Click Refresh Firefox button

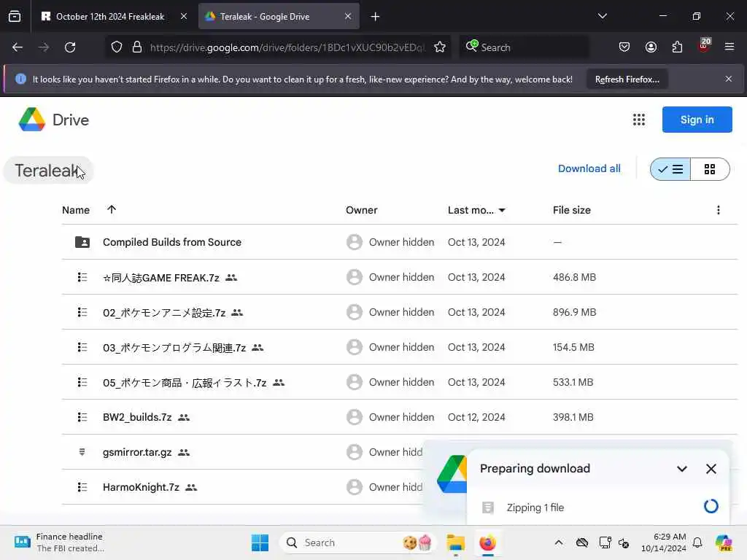(x=627, y=79)
